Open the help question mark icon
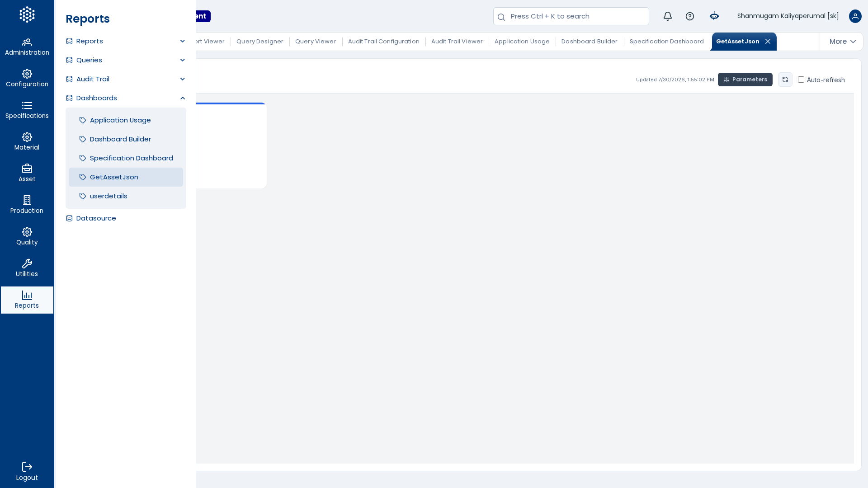The image size is (868, 488). coord(690,16)
